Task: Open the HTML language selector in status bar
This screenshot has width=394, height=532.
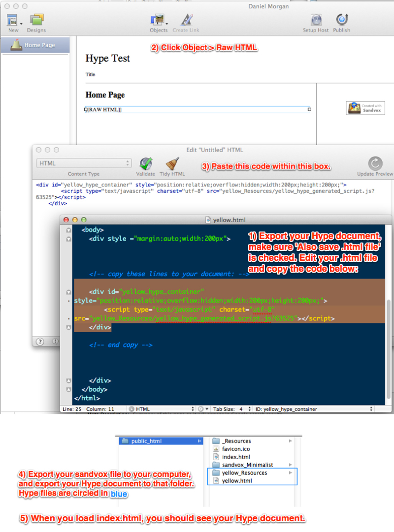Action: [x=162, y=409]
